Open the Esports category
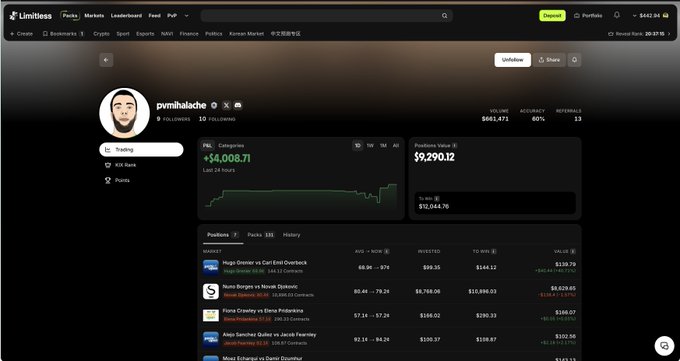 click(x=145, y=34)
